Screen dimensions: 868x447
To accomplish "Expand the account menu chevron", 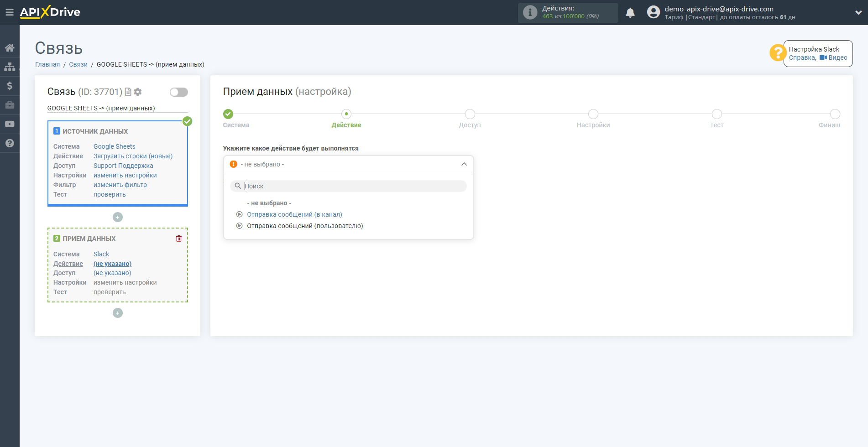I will pyautogui.click(x=858, y=13).
